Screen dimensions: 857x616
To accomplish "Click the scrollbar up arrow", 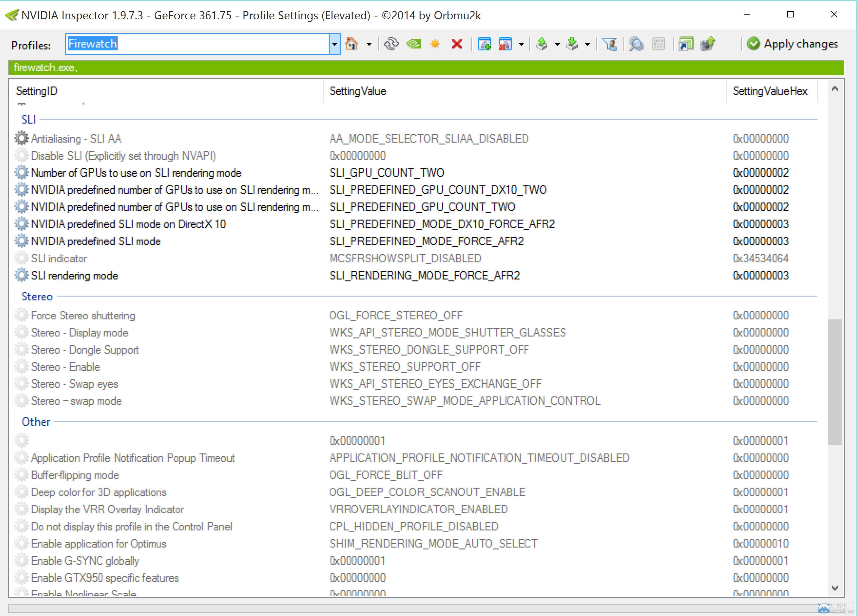I will point(835,89).
